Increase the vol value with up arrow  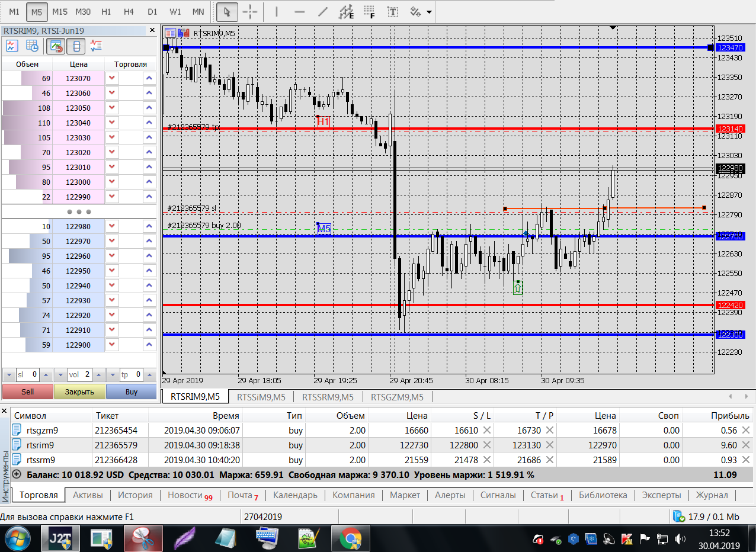click(x=100, y=375)
